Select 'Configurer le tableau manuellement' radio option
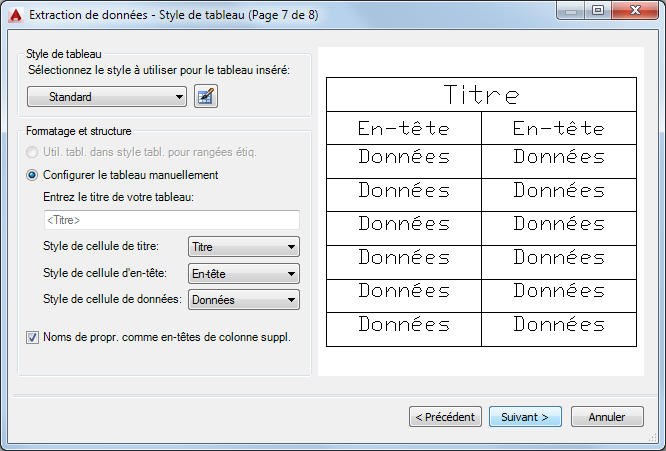The width and height of the screenshot is (666, 451). tap(34, 175)
